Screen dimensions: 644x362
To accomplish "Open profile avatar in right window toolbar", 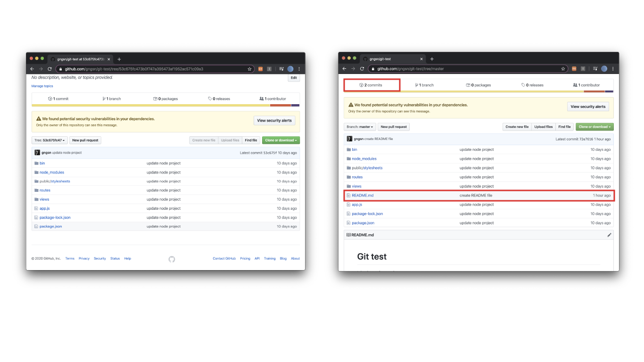I will [604, 68].
